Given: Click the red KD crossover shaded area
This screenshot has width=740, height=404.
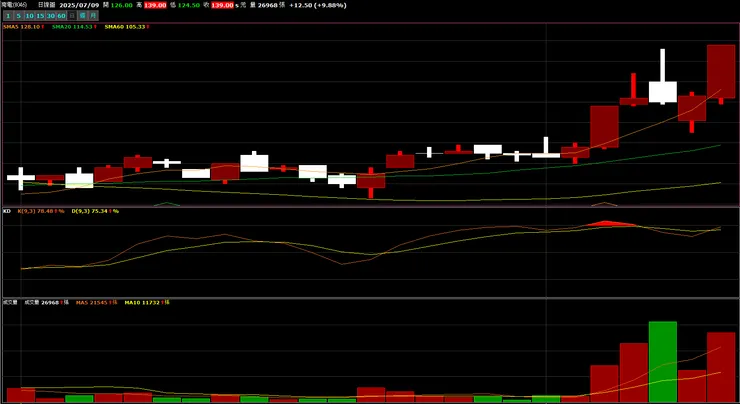Looking at the screenshot, I should coord(610,224).
